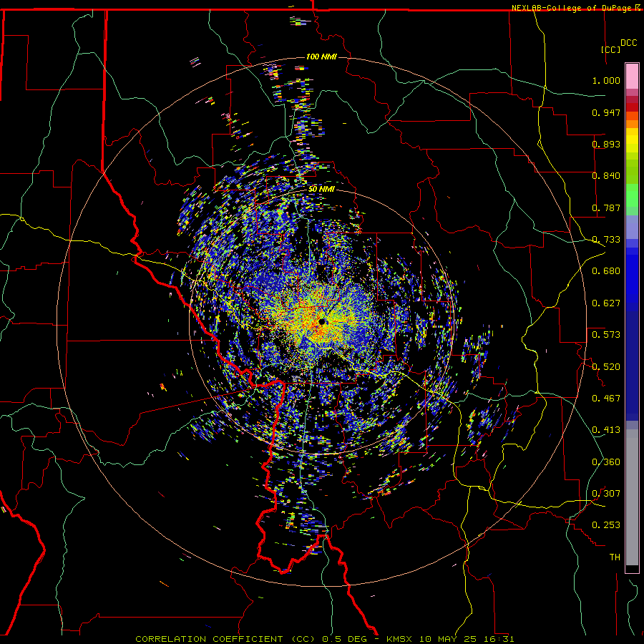Click the 0.733 legend value
644x644 pixels.
[x=606, y=240]
